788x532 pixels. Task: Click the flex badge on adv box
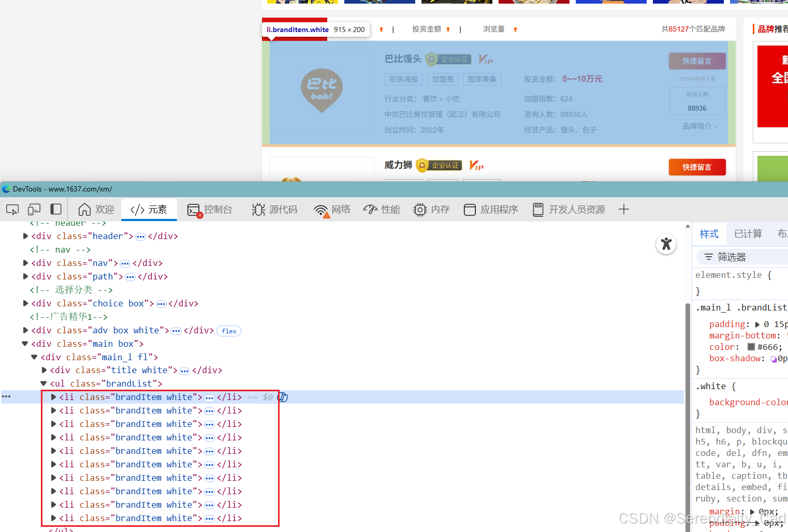229,331
